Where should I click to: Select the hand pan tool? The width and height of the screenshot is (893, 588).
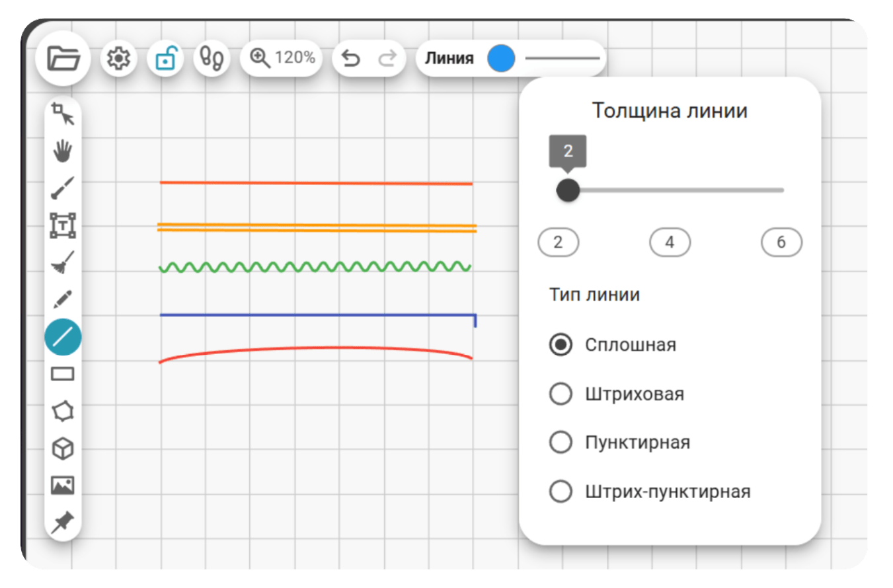coord(63,151)
